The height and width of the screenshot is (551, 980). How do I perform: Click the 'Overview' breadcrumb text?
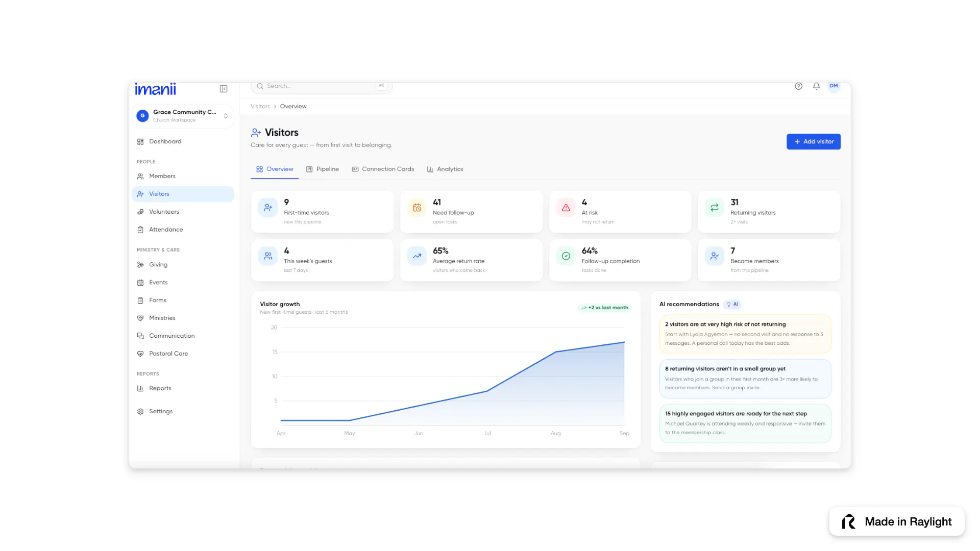point(293,106)
